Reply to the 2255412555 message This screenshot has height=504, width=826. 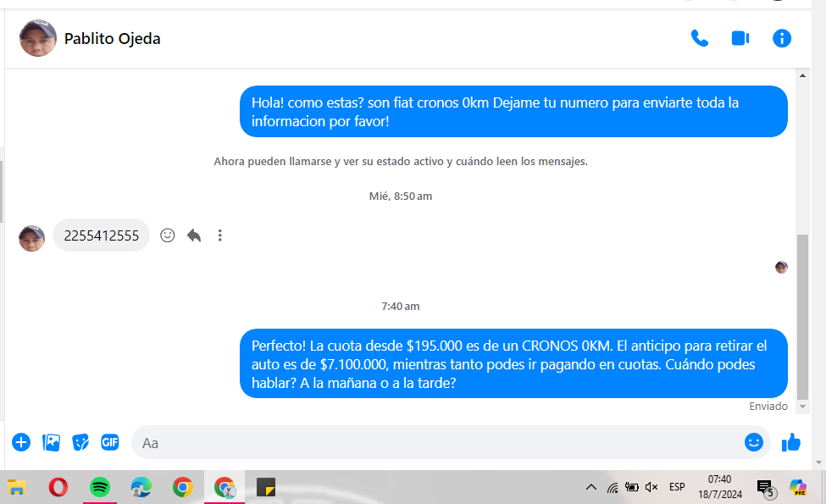(x=194, y=235)
